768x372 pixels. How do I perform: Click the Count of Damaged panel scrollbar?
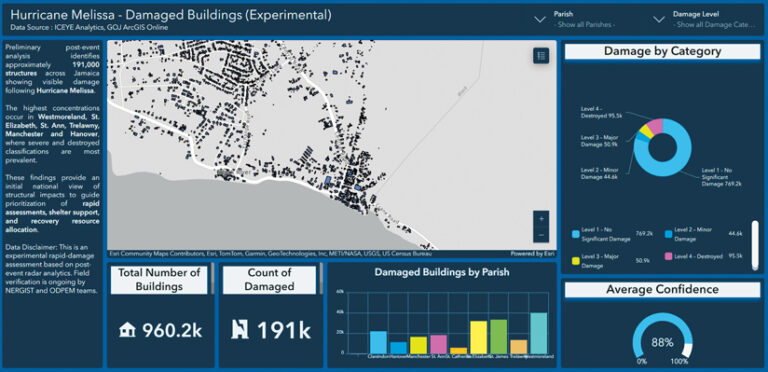321,279
